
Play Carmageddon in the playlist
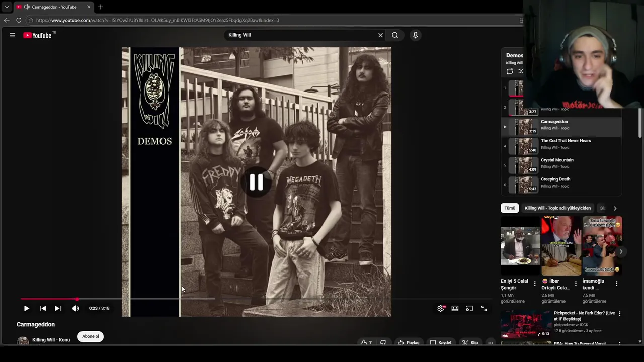(x=561, y=126)
